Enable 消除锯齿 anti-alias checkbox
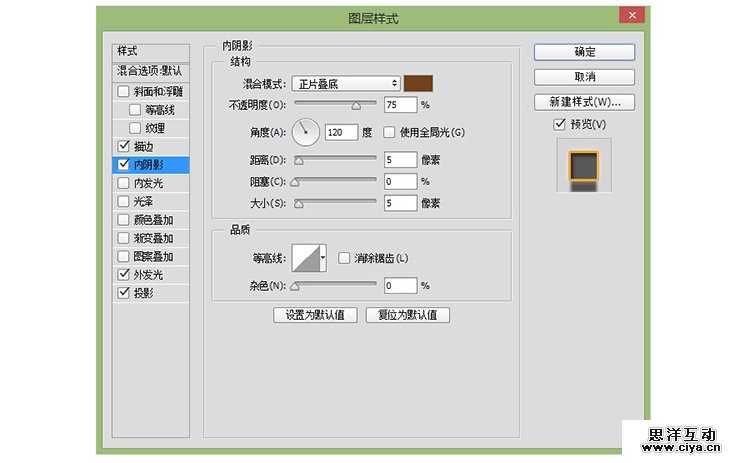The width and height of the screenshot is (750, 463). [x=344, y=258]
